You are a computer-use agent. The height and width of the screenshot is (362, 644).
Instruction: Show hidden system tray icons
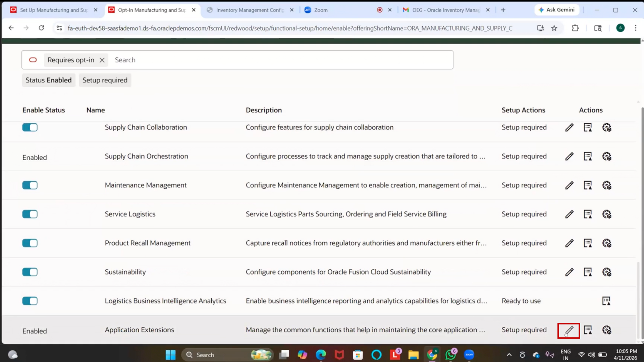coord(509,355)
